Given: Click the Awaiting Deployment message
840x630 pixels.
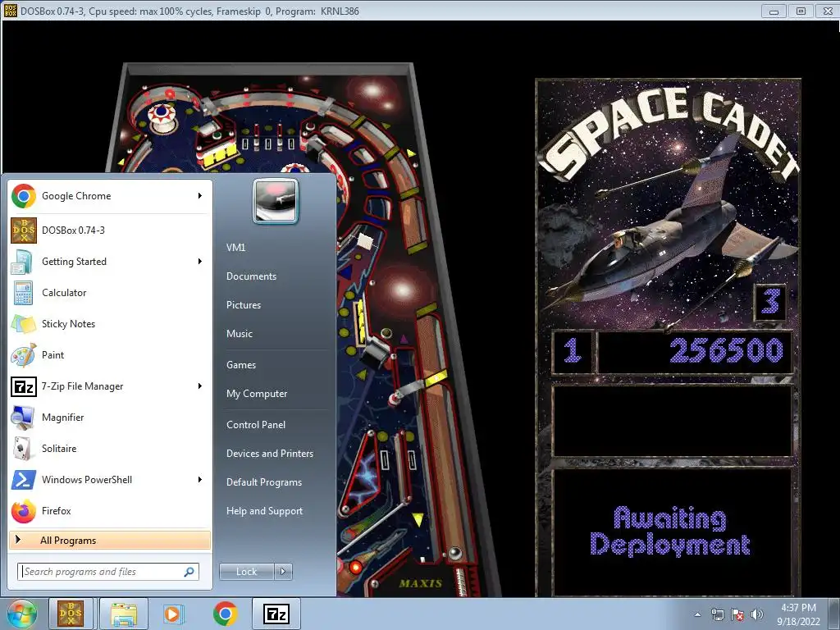Looking at the screenshot, I should tap(669, 532).
